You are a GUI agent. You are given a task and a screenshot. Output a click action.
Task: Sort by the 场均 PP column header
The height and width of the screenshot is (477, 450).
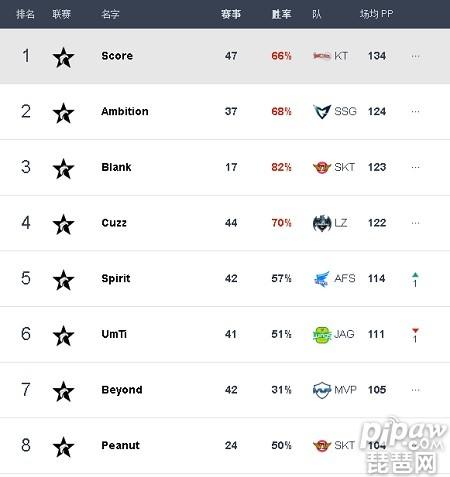pyautogui.click(x=376, y=14)
